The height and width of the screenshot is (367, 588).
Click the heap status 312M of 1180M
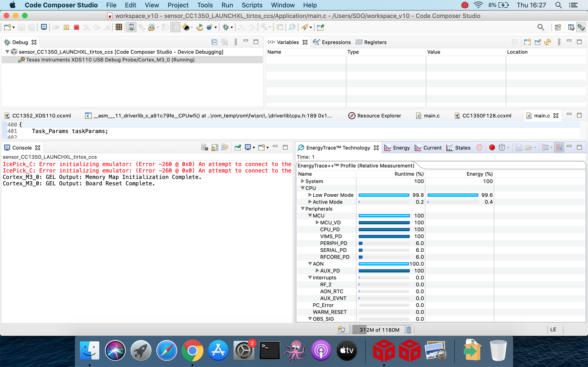[379, 330]
